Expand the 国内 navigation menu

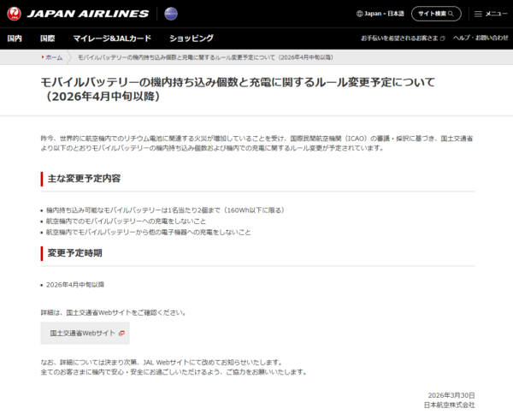15,38
